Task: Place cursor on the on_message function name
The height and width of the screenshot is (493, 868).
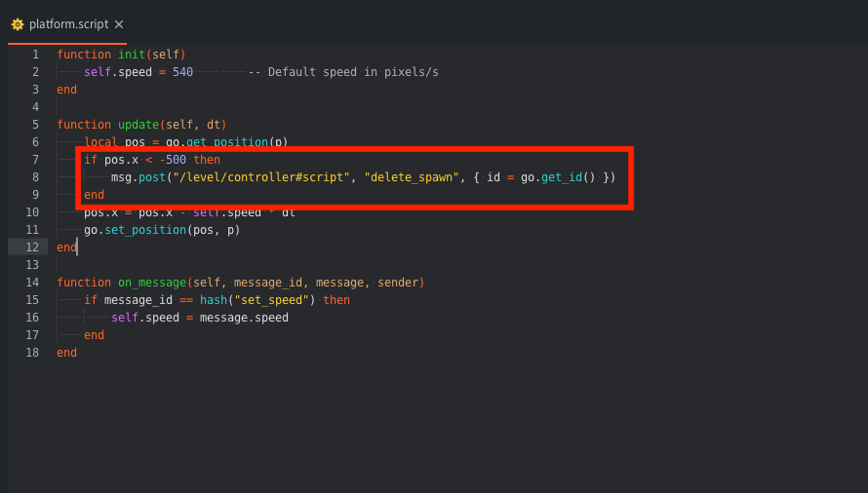Action: [152, 283]
